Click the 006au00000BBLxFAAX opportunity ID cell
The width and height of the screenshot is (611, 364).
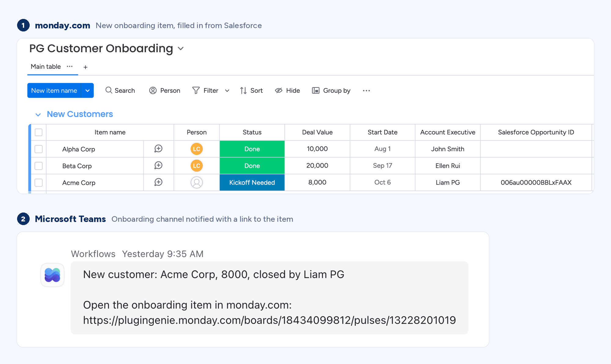click(x=536, y=182)
